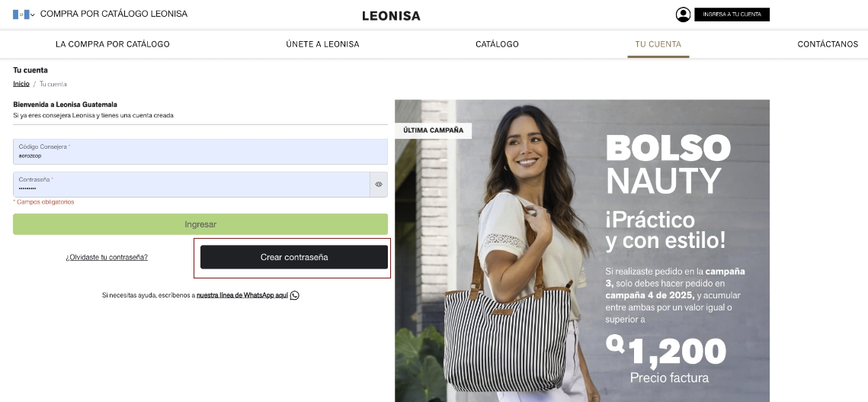Open the Contáctanos menu item

click(x=828, y=44)
